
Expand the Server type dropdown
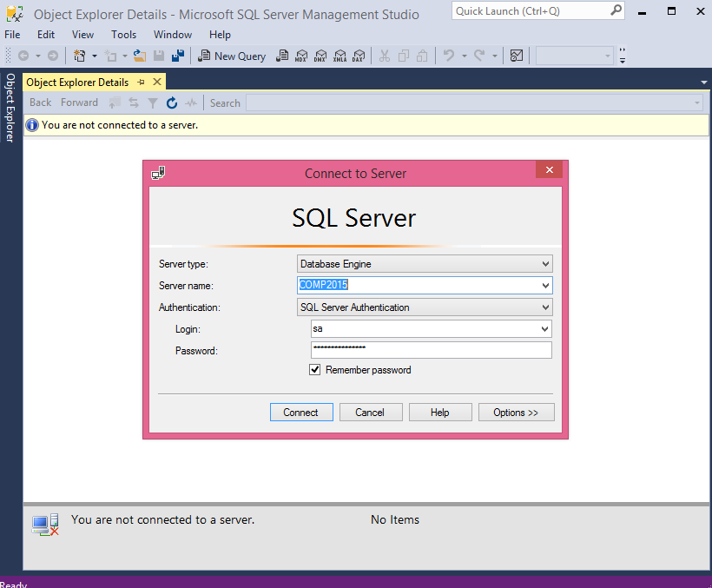click(x=545, y=264)
